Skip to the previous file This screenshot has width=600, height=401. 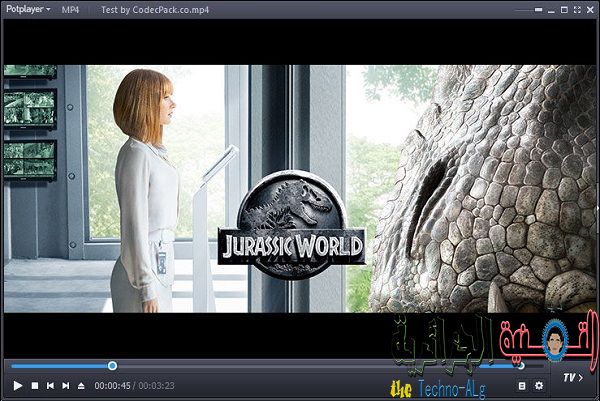(x=50, y=385)
